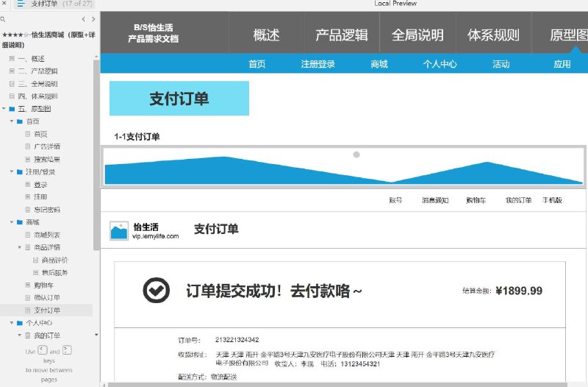Collapse the 注册/登录 folder
The height and width of the screenshot is (387, 588).
(12, 172)
